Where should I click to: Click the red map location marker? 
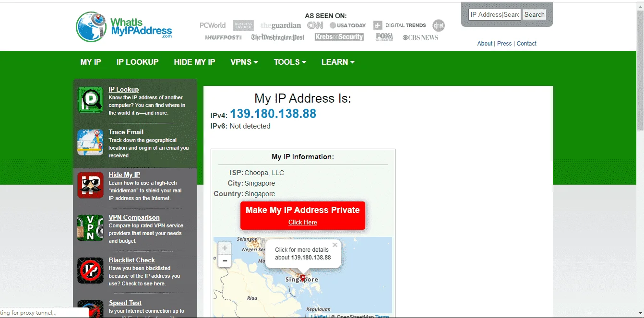(x=302, y=278)
